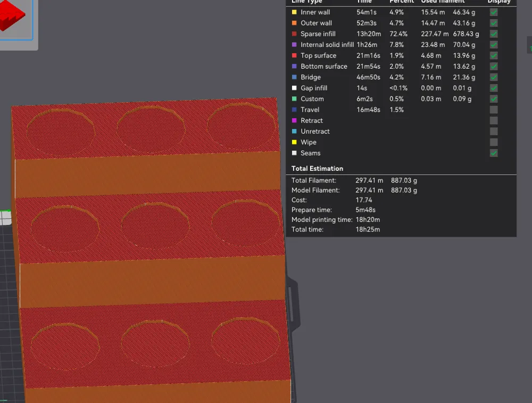Enable Travel display checkbox
Screen dimensions: 532x403
pyautogui.click(x=494, y=110)
